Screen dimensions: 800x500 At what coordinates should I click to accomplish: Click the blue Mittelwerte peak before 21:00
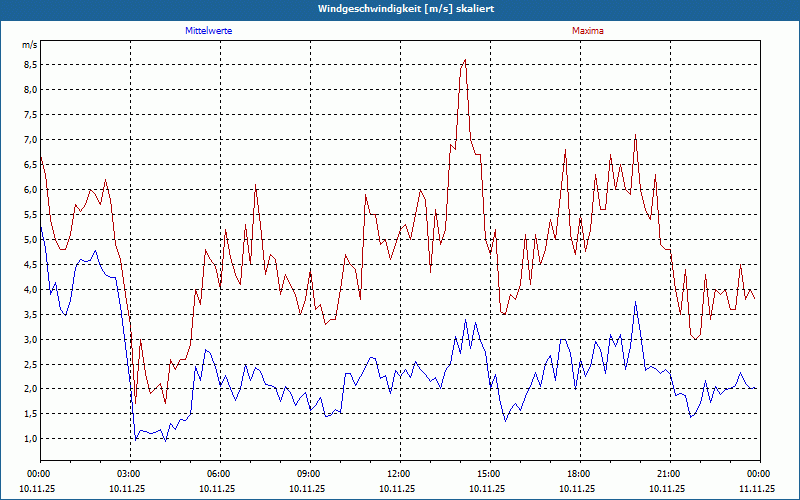635,302
